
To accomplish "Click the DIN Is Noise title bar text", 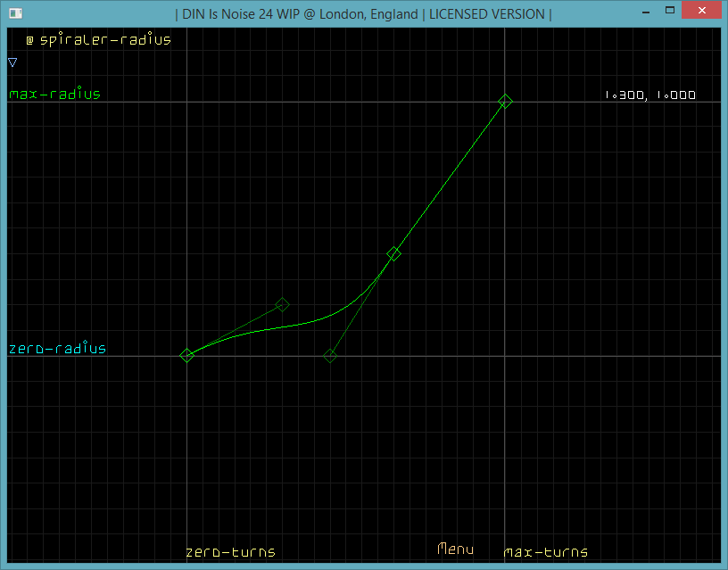I will pyautogui.click(x=363, y=13).
